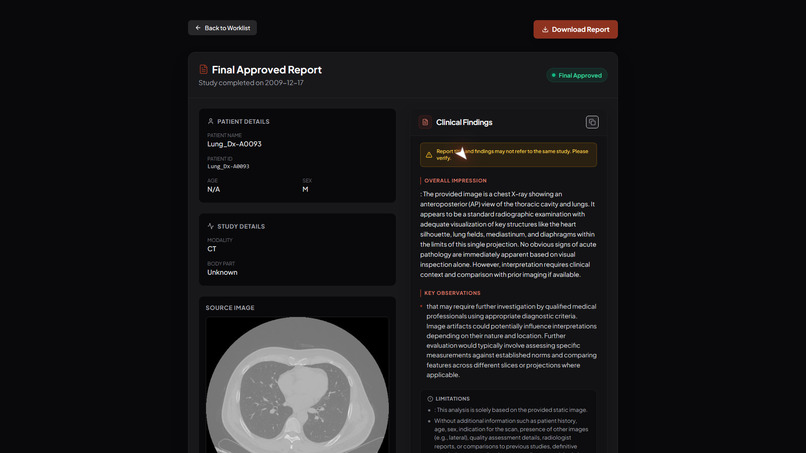This screenshot has height=453, width=806.
Task: Click the report document icon beside Final Approved Report
Action: point(204,69)
